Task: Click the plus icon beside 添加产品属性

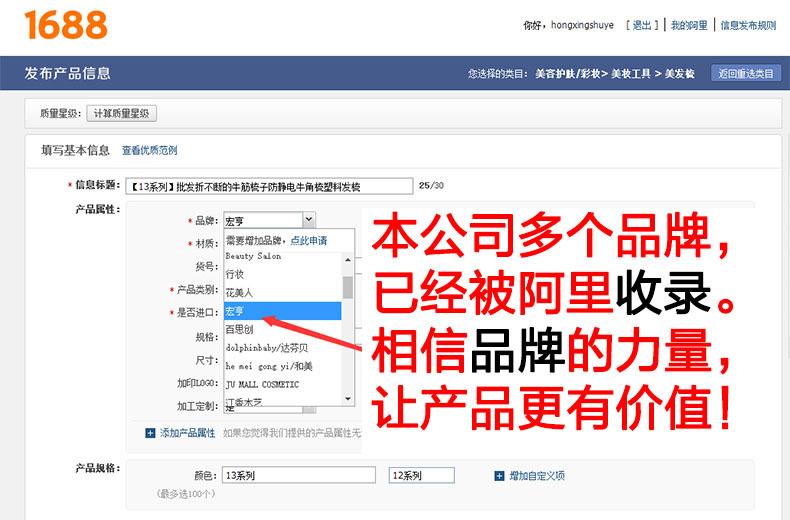Action: pos(150,433)
